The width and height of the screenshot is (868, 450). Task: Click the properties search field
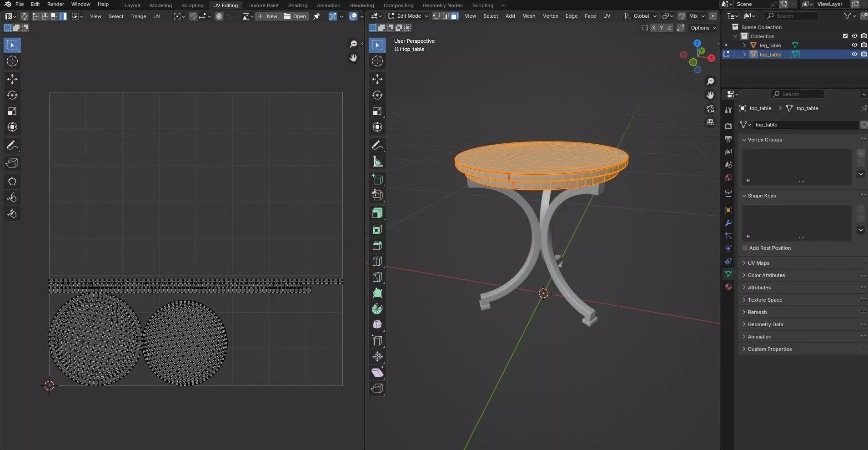[x=798, y=94]
